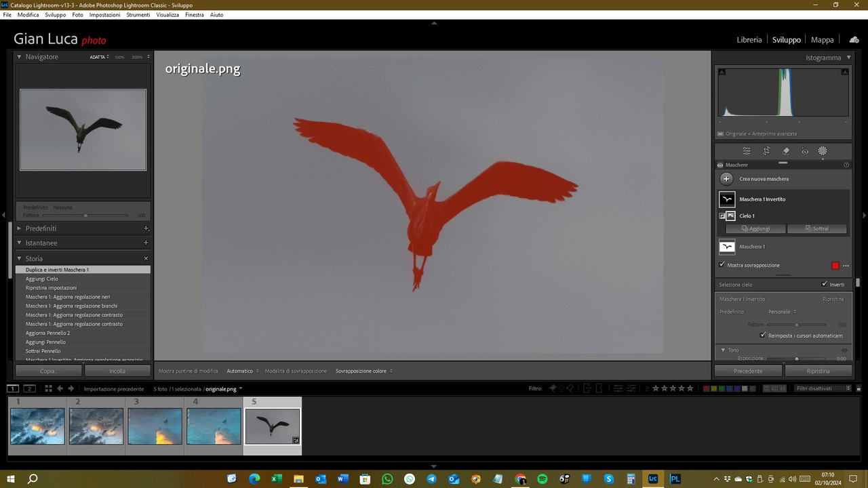Add a new preset with Predefiniti plus
The height and width of the screenshot is (488, 868).
(x=146, y=228)
